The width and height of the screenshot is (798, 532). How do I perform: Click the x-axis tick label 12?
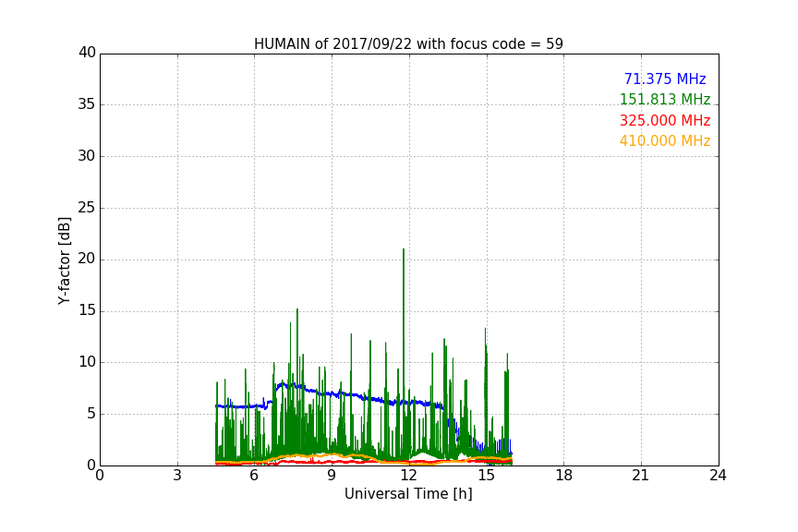click(x=408, y=476)
